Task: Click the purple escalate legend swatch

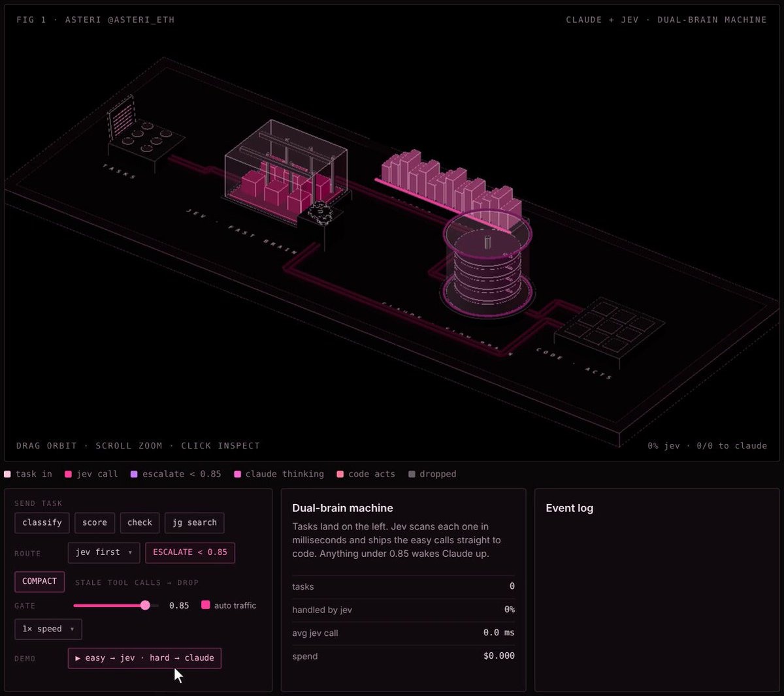Action: pos(134,475)
